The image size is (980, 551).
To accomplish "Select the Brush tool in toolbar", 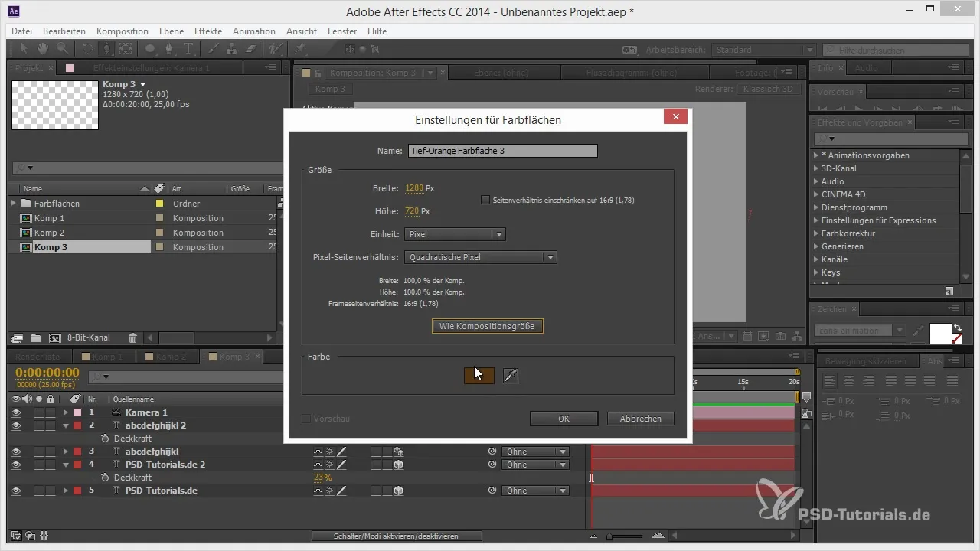I will (x=214, y=49).
